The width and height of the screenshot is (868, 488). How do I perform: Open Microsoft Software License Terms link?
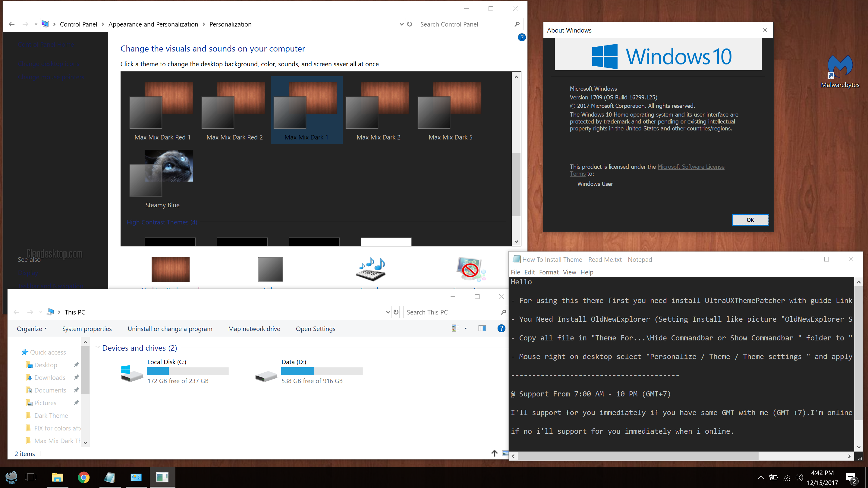[x=691, y=167]
